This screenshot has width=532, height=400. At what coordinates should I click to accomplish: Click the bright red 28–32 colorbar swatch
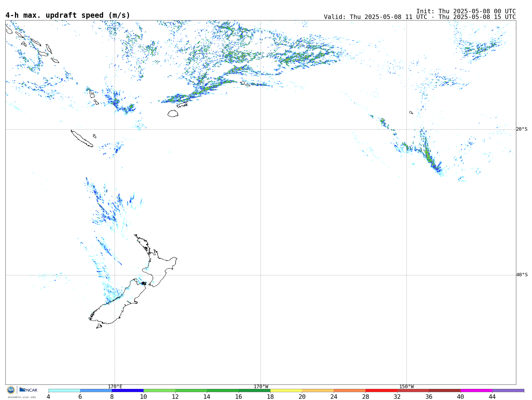(381, 390)
